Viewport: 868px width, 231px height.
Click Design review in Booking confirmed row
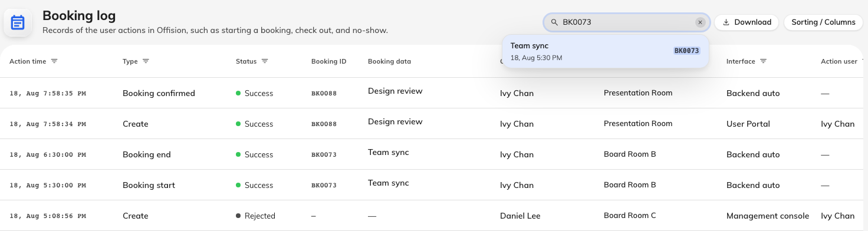[x=395, y=91]
